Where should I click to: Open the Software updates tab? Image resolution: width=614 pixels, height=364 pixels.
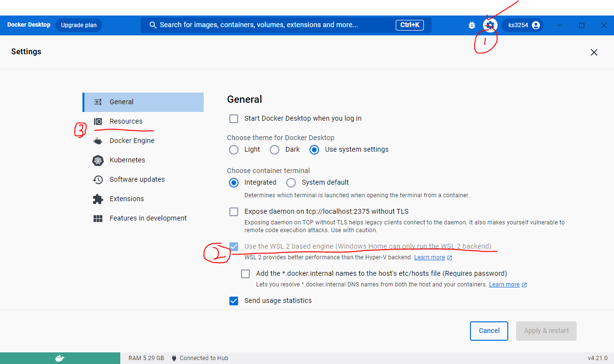(143, 179)
